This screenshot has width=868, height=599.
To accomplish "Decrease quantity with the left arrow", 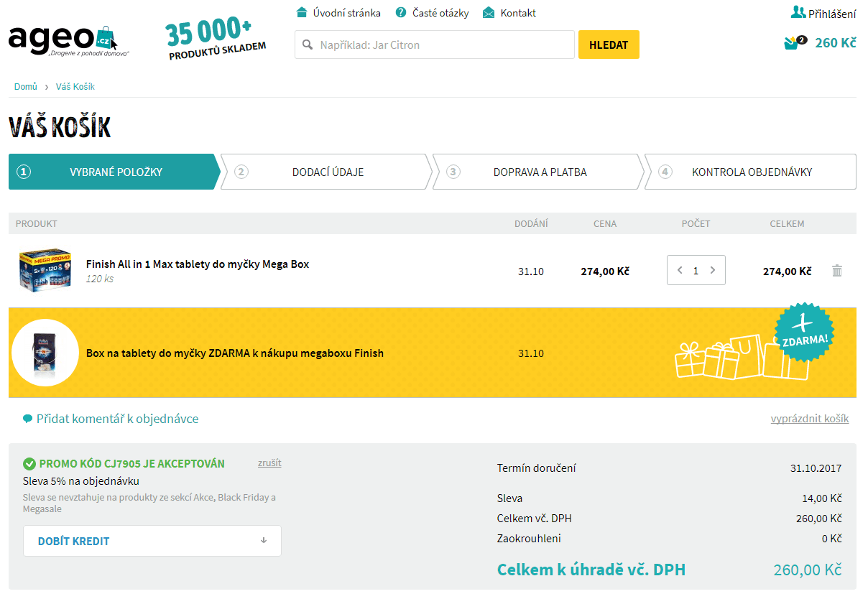I will coord(680,270).
